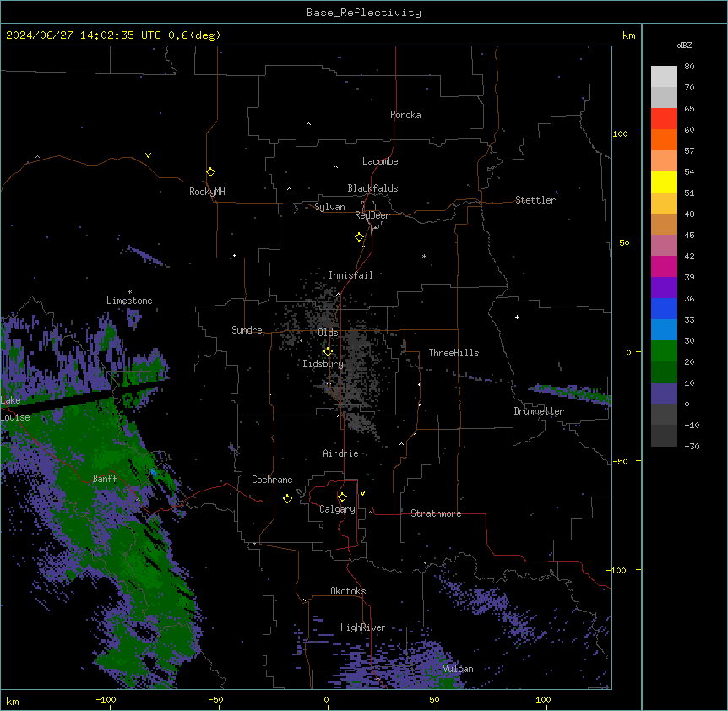Click the yellow V marker near Calgary

(362, 493)
